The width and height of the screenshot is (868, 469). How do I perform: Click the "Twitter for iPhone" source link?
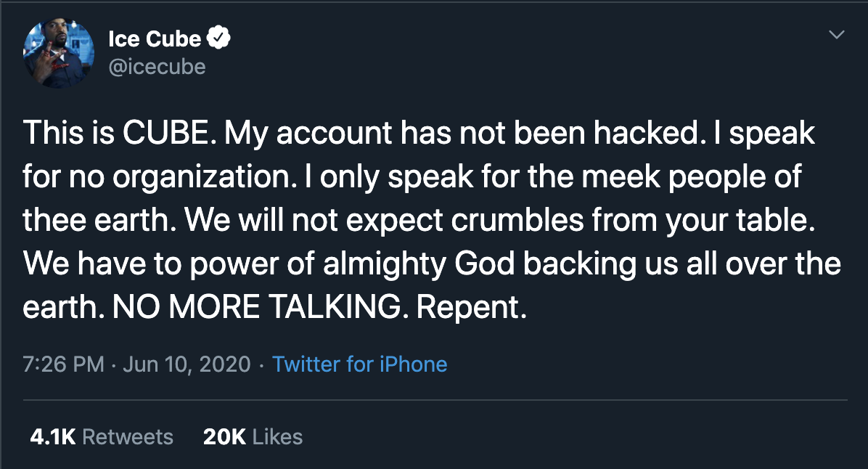pos(359,364)
